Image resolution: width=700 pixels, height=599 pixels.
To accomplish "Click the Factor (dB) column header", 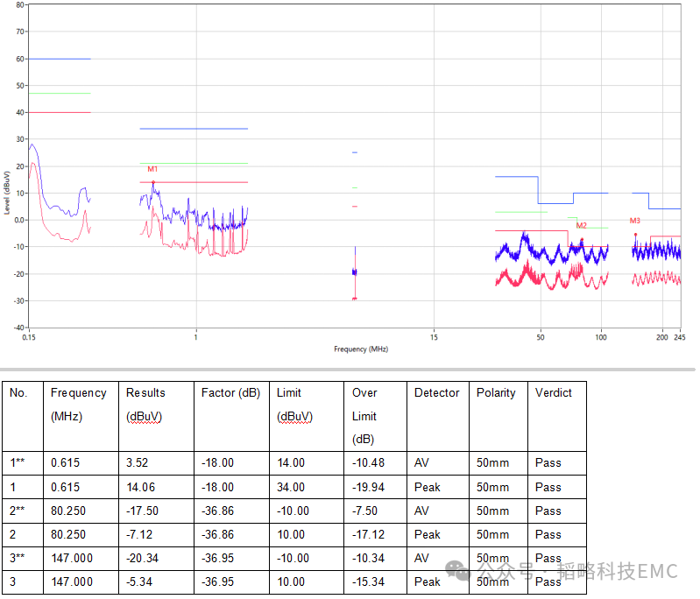I will 230,393.
